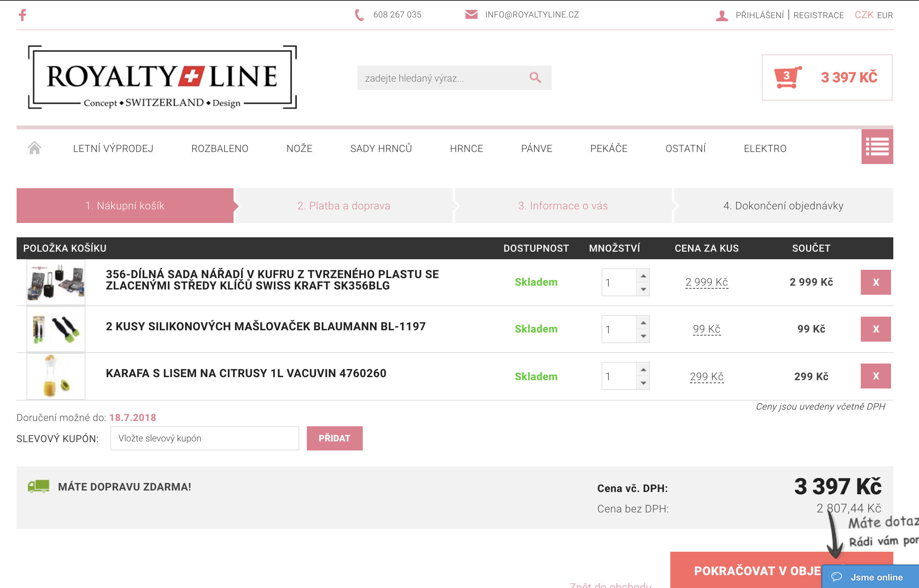
Task: Open the Nože category
Action: [x=299, y=149]
